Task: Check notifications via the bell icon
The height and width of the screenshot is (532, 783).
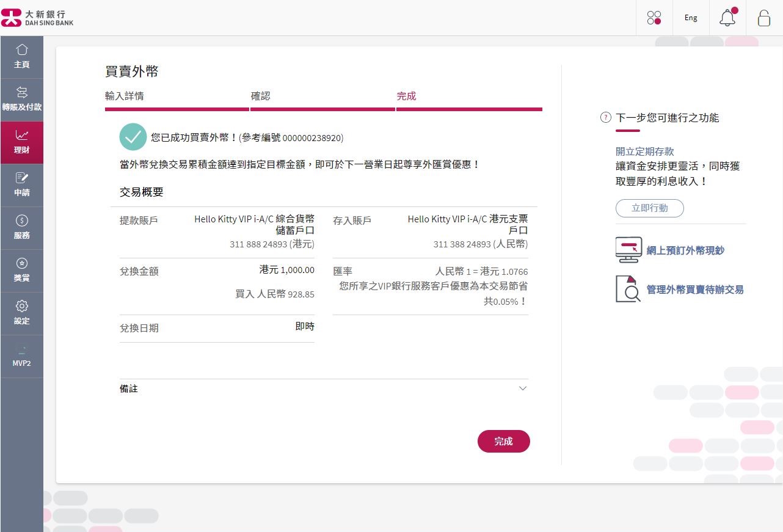Action: [x=727, y=18]
